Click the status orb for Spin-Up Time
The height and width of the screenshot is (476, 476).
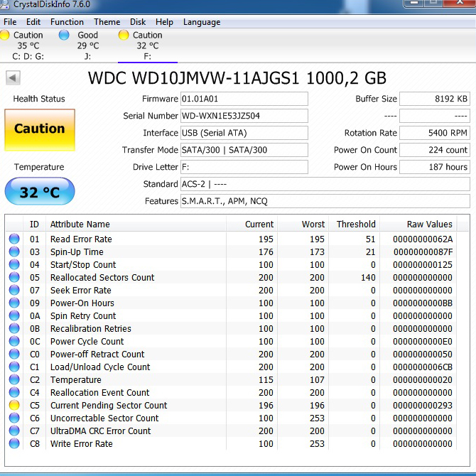click(x=14, y=251)
